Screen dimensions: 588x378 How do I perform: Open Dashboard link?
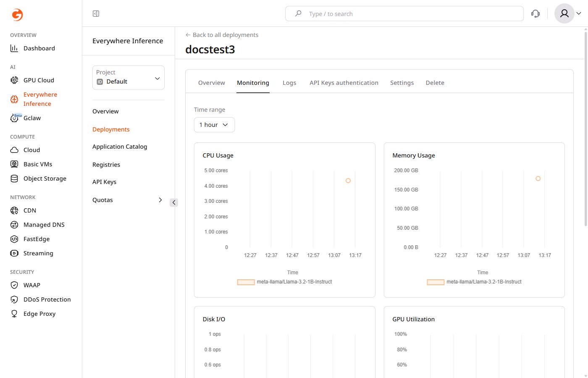(x=39, y=48)
